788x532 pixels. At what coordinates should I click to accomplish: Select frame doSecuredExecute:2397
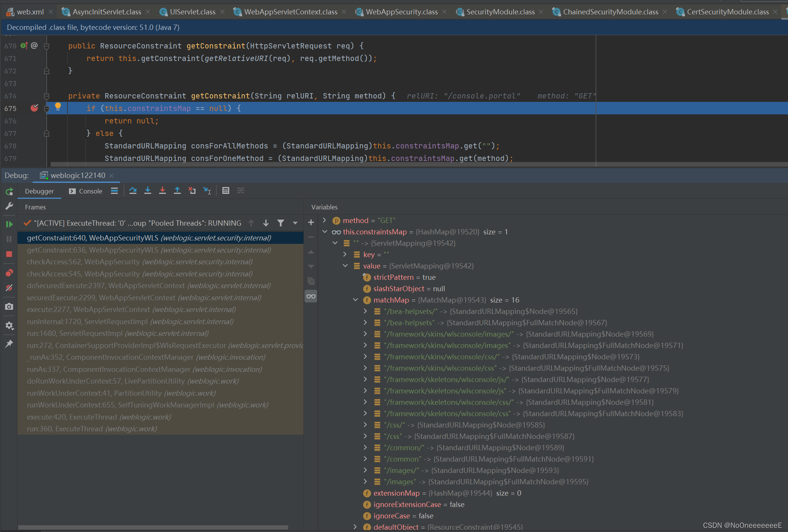161,286
